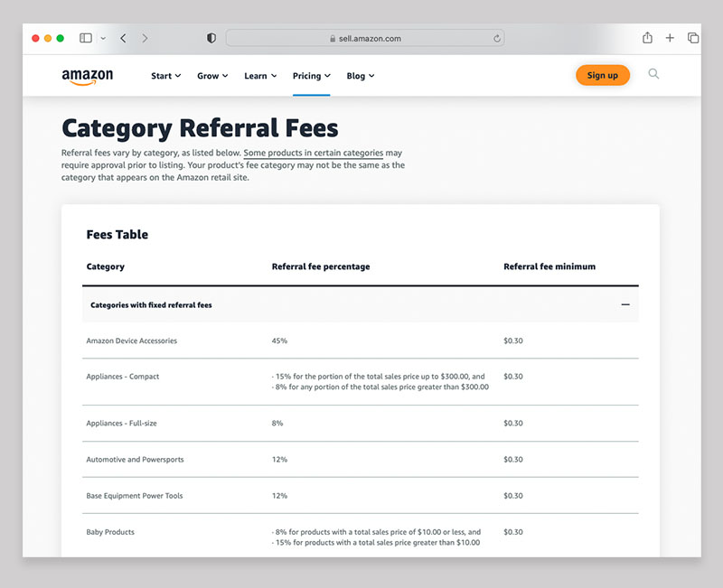
Task: Open the Share icon in the toolbar
Action: [647, 38]
